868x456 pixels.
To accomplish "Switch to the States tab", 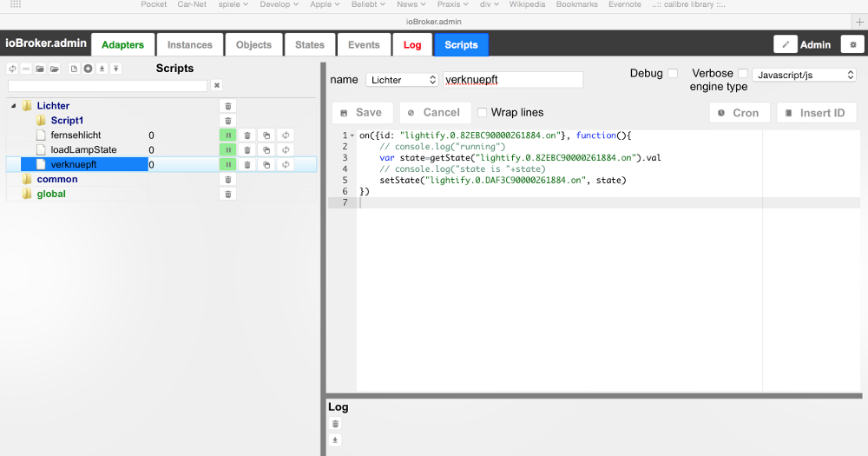I will (x=310, y=45).
